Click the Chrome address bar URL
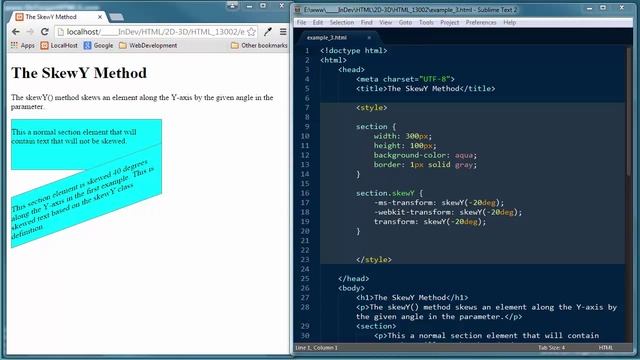The image size is (640, 360). point(155,31)
